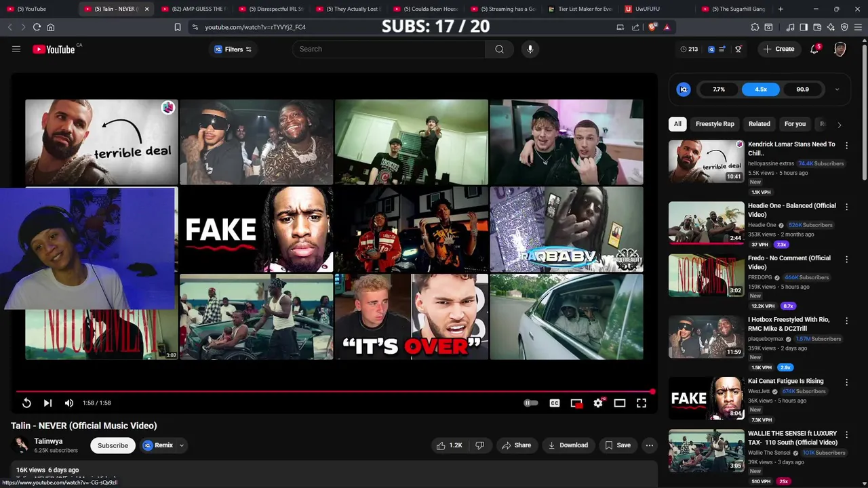Viewport: 868px width, 488px height.
Task: Open the Brave Wallet icon
Action: [817, 27]
